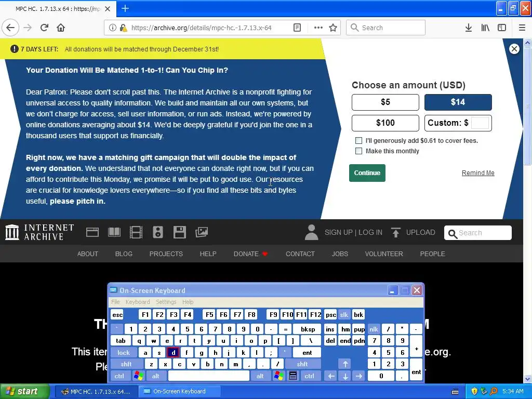Viewport: 532px width, 399px height.
Task: Show site information via the info icon
Action: 112,28
